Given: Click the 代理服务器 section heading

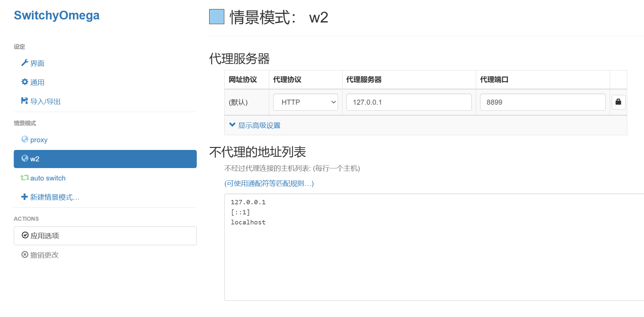Looking at the screenshot, I should coord(239,59).
